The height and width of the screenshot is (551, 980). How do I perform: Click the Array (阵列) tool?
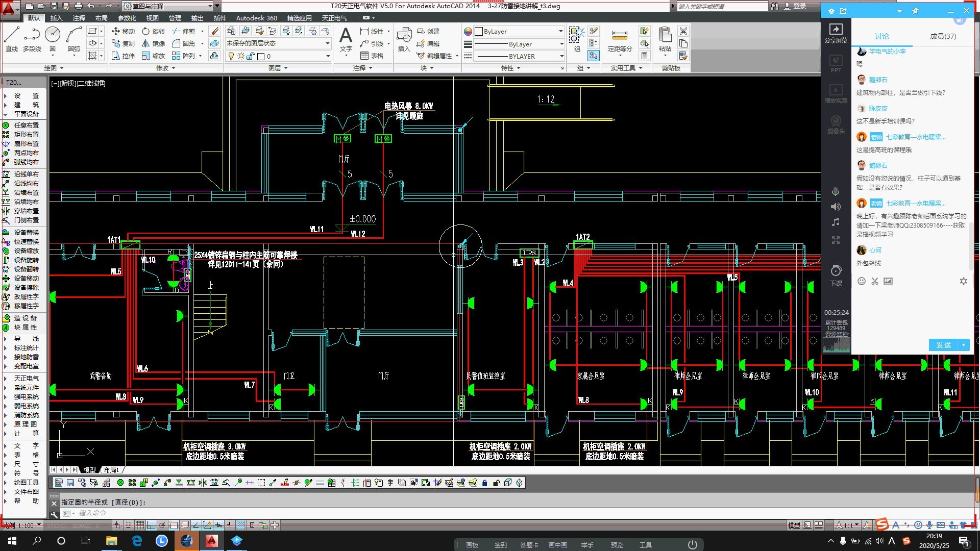click(x=184, y=56)
